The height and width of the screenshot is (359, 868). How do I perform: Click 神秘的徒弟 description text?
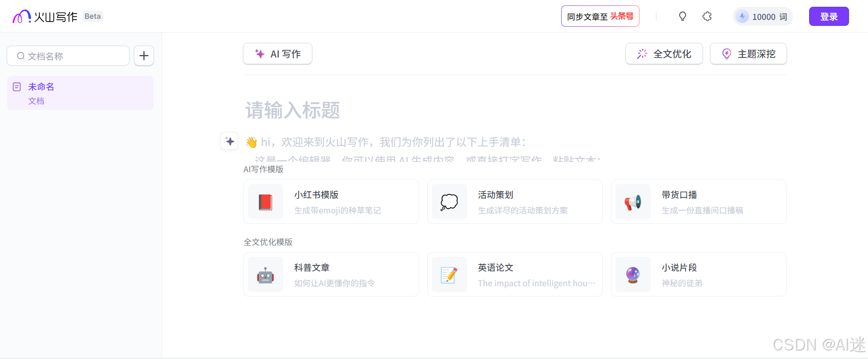[x=682, y=283]
